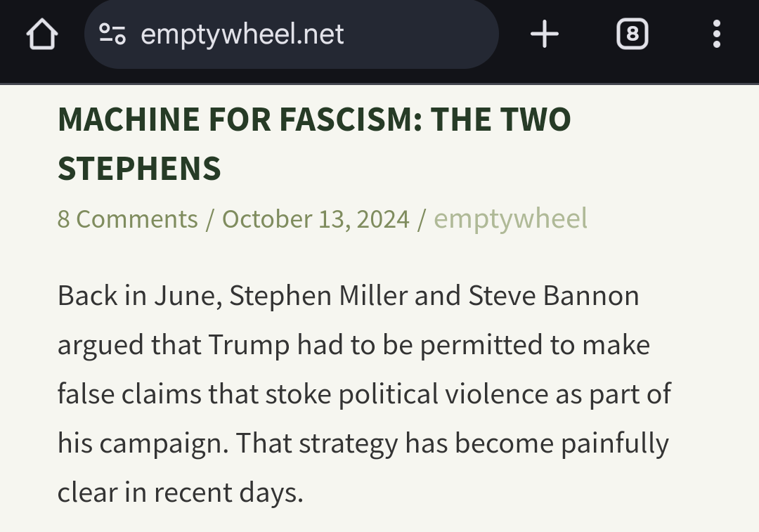Click the phrase 'political violence' in the article

tap(443, 394)
